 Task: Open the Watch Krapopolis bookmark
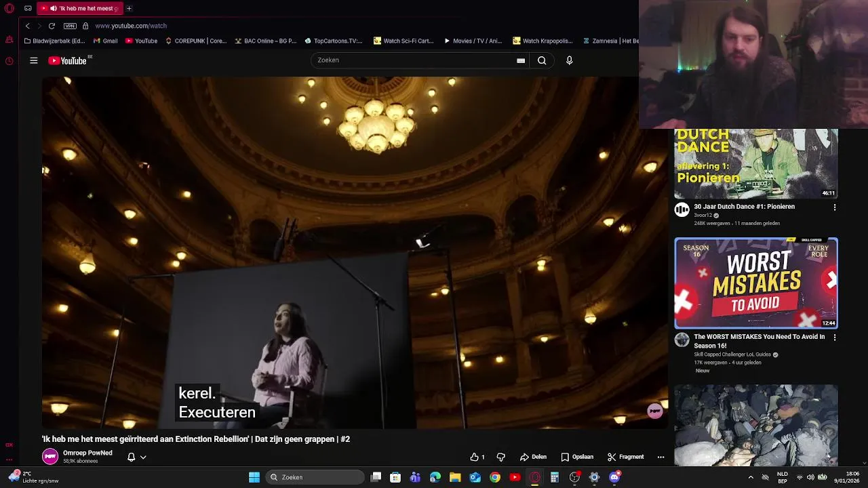click(x=542, y=41)
